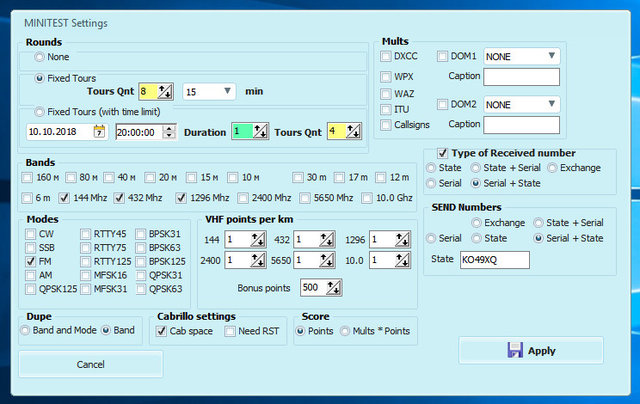
Task: Click the Bonus points 500 value
Action: tap(313, 288)
